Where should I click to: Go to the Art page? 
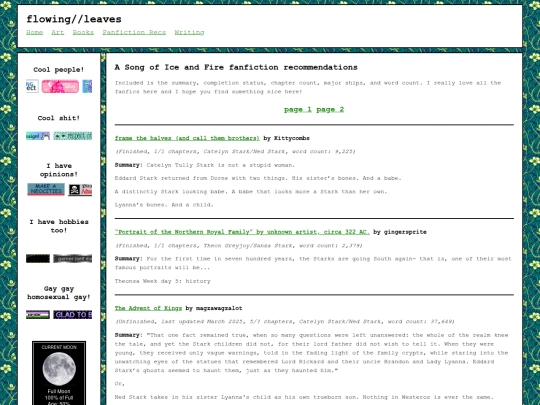(x=58, y=32)
